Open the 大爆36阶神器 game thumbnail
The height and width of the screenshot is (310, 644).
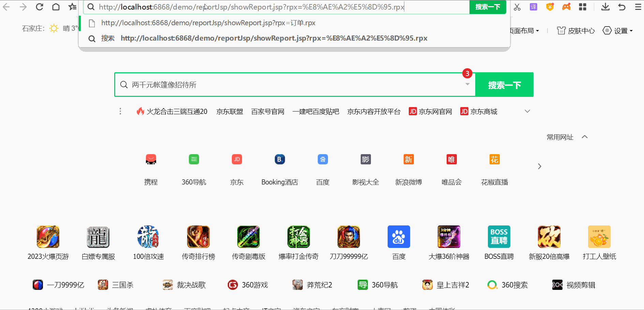(449, 237)
